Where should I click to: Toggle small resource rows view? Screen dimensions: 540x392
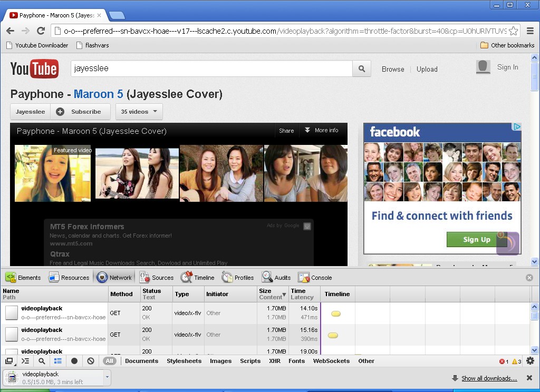point(58,361)
